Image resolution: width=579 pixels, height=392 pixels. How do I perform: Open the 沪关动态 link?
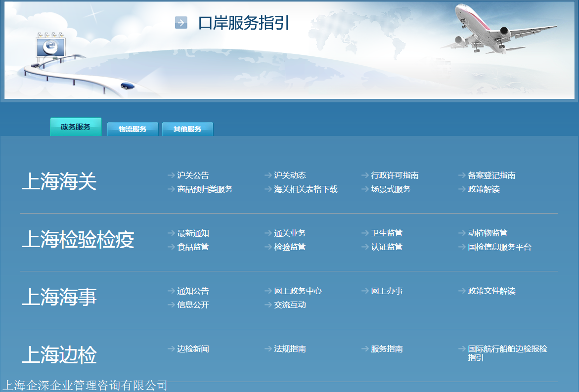pyautogui.click(x=290, y=175)
